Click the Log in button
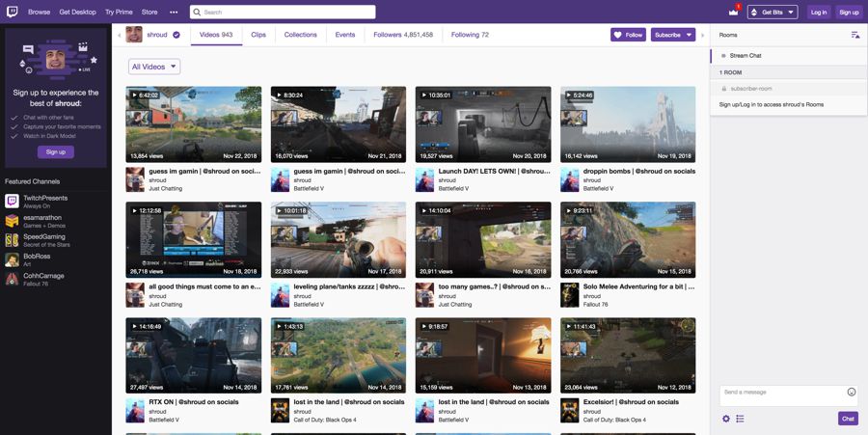The height and width of the screenshot is (435, 868). click(819, 12)
